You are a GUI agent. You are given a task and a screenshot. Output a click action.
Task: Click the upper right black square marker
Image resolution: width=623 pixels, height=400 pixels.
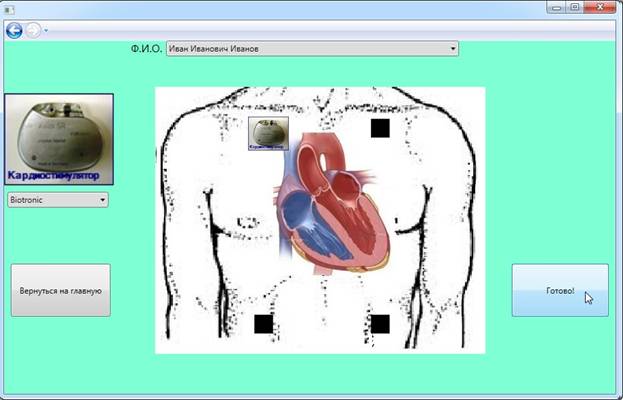(x=380, y=128)
